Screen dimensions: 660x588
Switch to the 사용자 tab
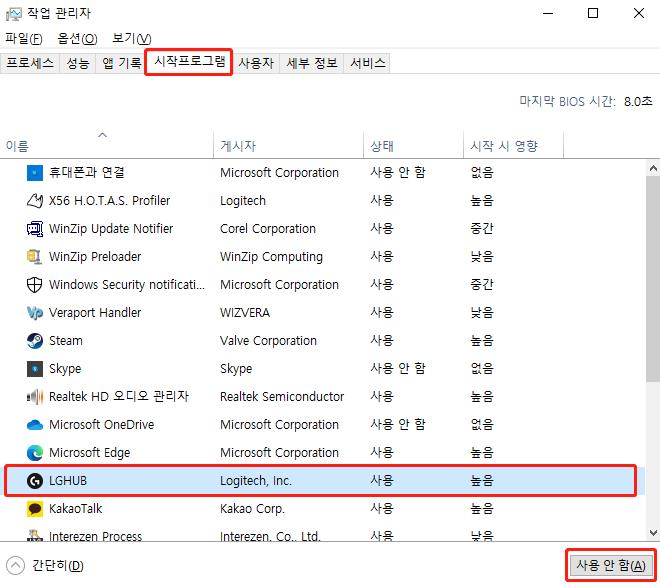pos(256,63)
